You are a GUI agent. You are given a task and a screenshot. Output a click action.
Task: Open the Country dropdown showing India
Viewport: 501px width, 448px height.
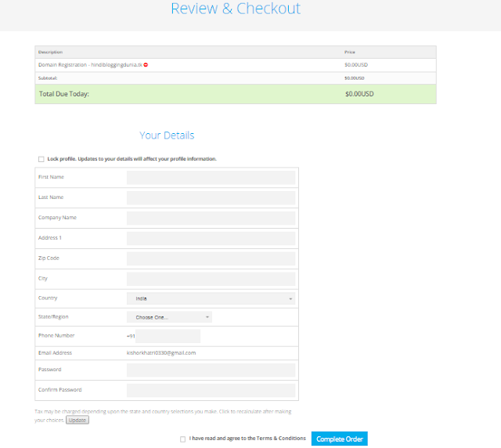211,298
